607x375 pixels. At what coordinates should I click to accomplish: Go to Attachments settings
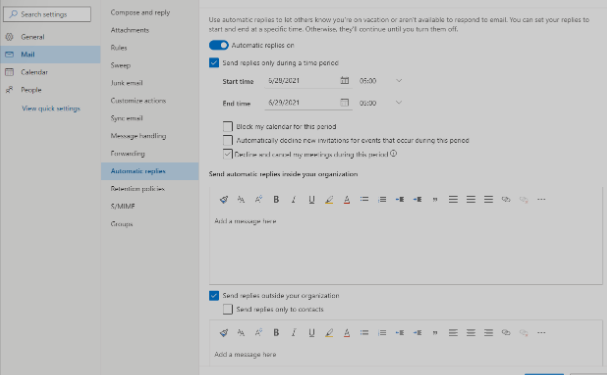pyautogui.click(x=150, y=30)
